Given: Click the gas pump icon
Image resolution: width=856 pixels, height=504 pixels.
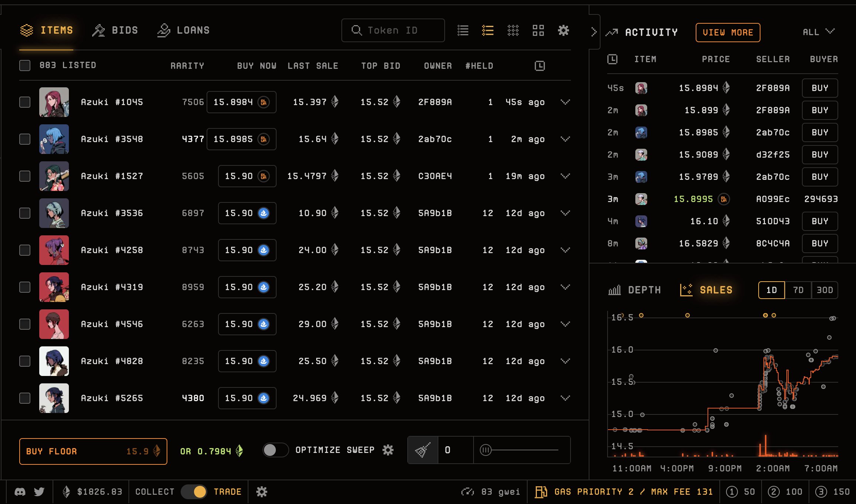Looking at the screenshot, I should [541, 492].
